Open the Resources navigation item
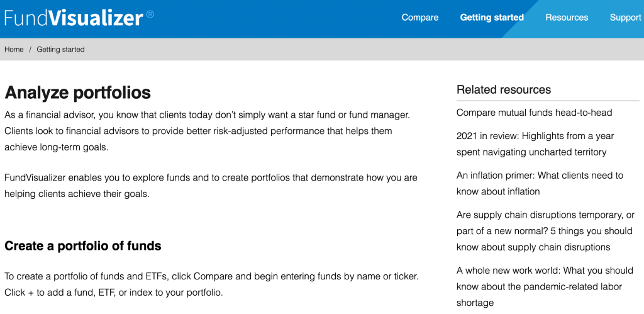 (x=567, y=18)
